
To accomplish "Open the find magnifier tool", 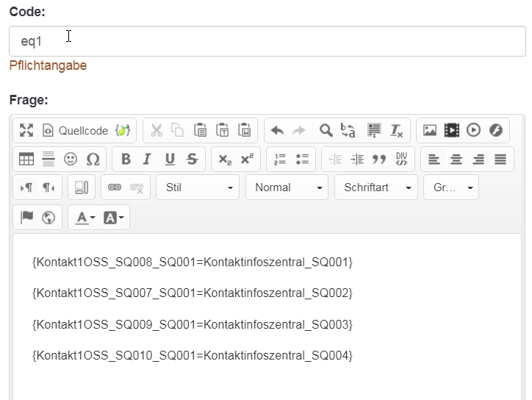I will pyautogui.click(x=326, y=130).
